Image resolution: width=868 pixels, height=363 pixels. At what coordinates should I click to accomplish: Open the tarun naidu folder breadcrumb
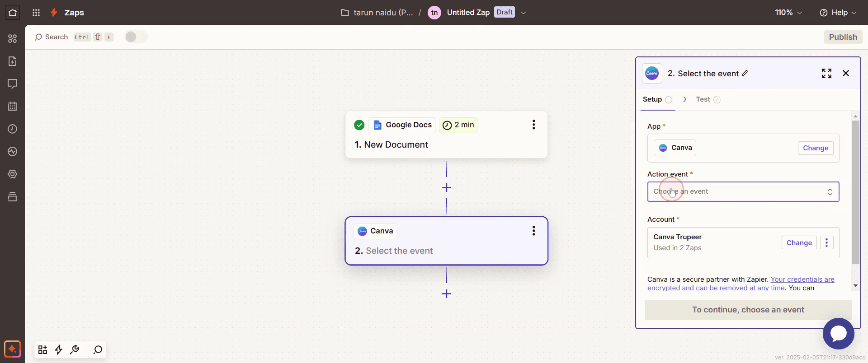coord(383,13)
